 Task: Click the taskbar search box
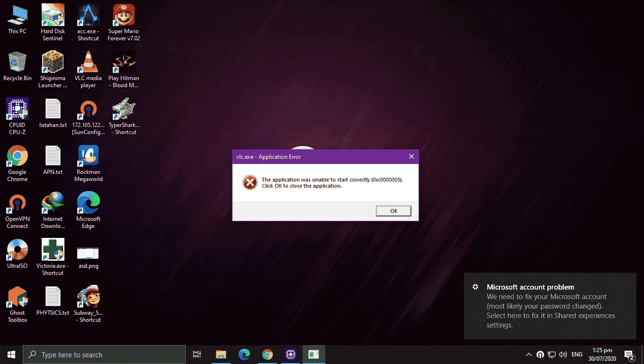click(x=104, y=355)
